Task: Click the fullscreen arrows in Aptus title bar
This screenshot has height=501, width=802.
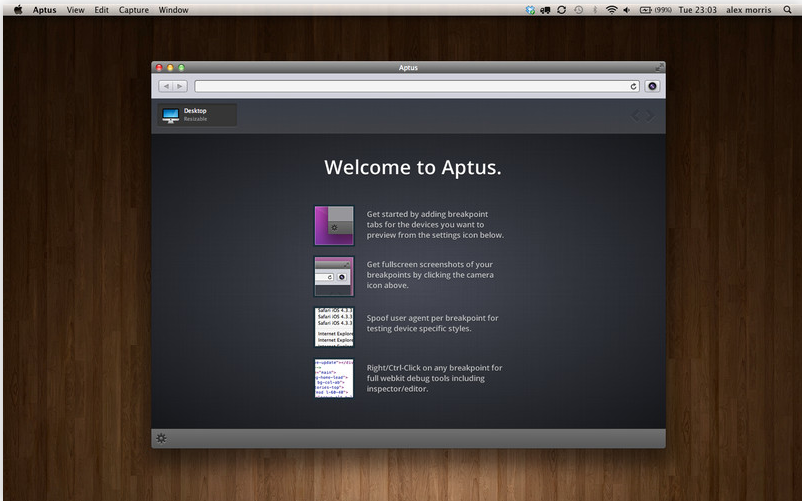Action: click(x=659, y=67)
